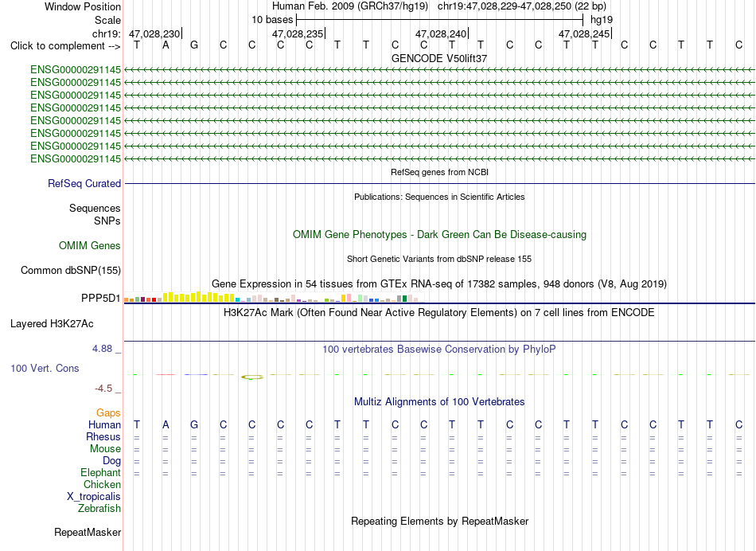Click the 'Click to complement -->' label
This screenshot has height=551, width=756.
pos(65,46)
